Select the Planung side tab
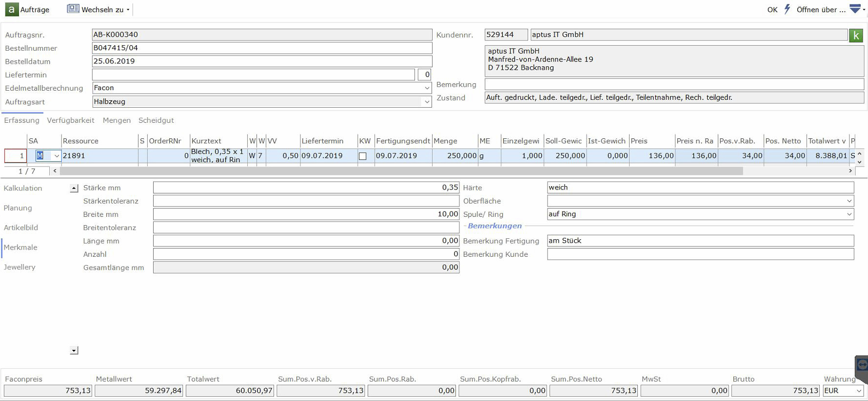This screenshot has height=401, width=868. click(x=18, y=208)
